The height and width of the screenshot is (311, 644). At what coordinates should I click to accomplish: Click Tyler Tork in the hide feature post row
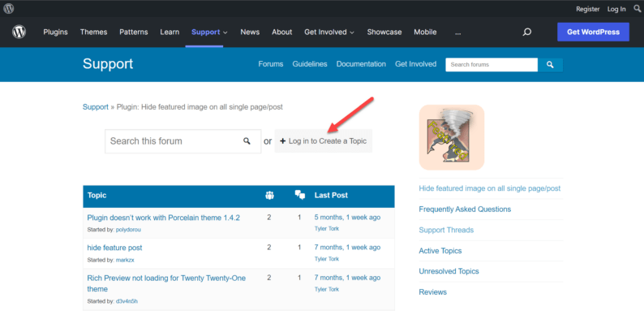click(327, 259)
